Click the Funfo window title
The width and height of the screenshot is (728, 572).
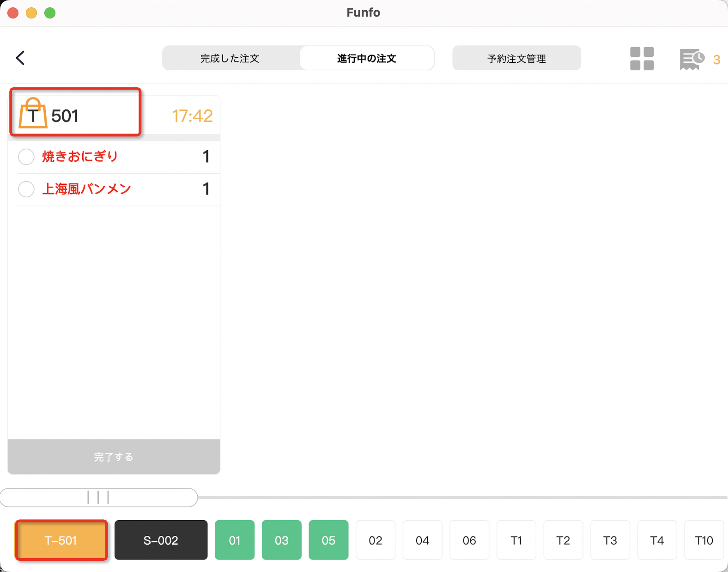pyautogui.click(x=364, y=12)
